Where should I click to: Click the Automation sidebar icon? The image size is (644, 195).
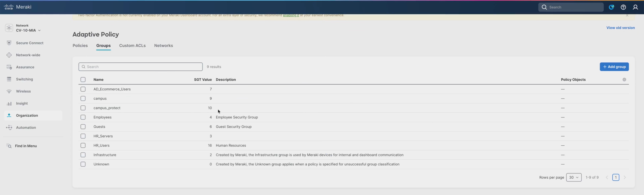point(9,128)
